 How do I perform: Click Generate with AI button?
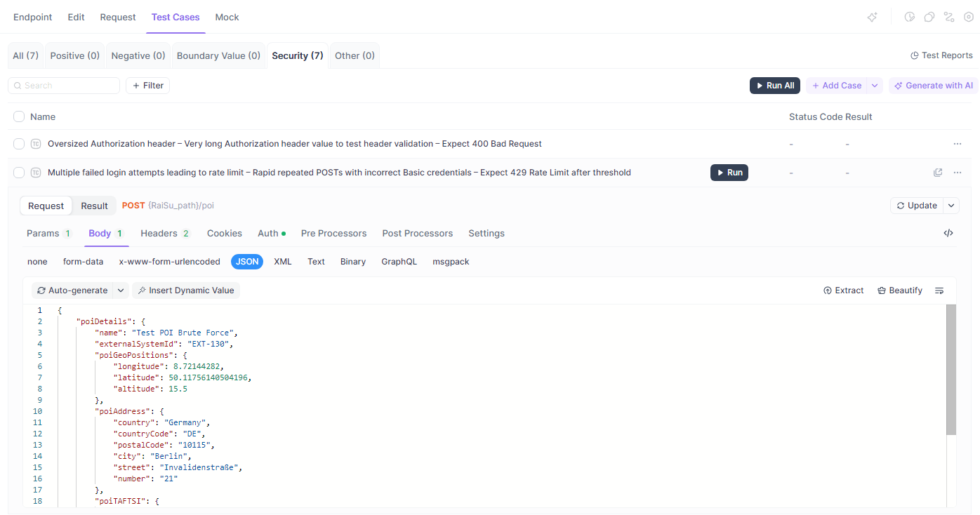pos(933,86)
